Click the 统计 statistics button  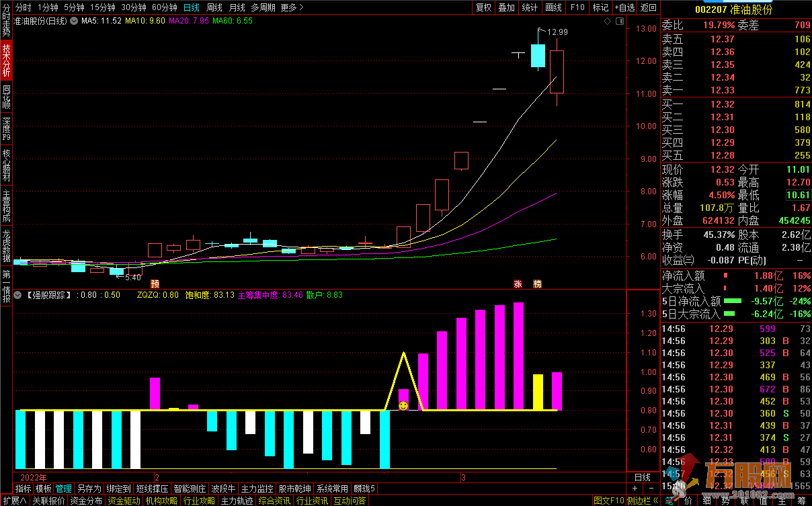(x=530, y=7)
